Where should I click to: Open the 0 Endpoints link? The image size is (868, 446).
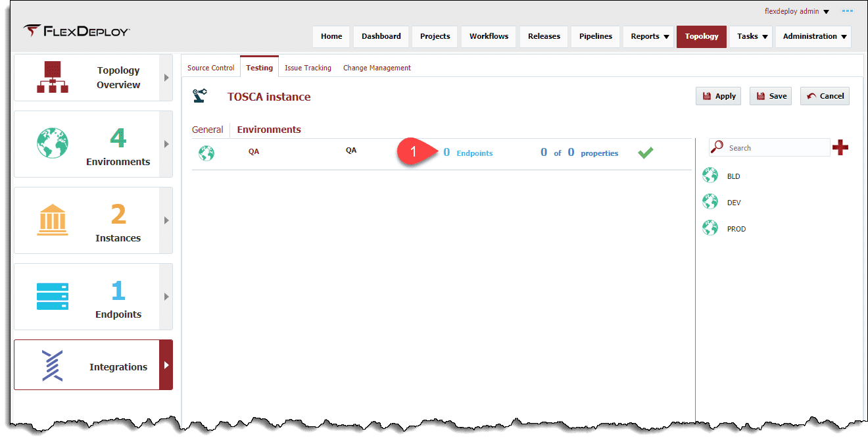468,153
